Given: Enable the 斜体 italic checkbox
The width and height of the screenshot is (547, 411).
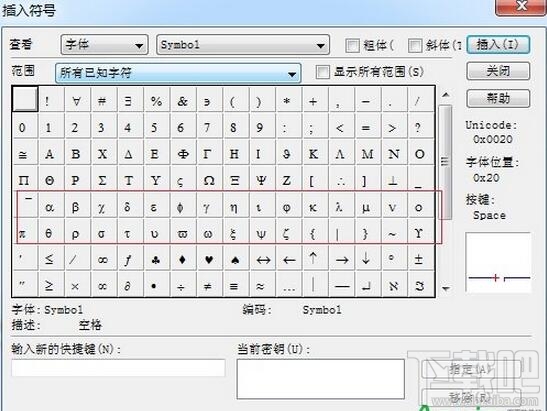Looking at the screenshot, I should [x=415, y=45].
